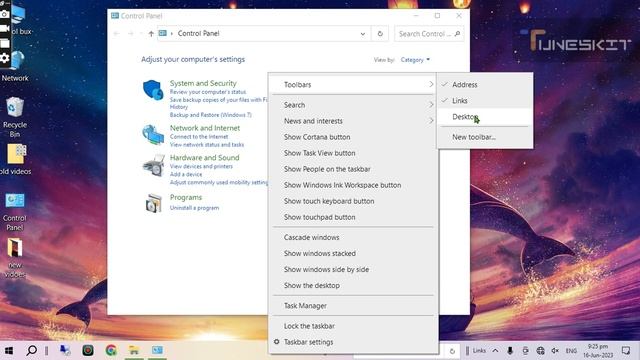Select Control Panel desktop shortcut
Image resolution: width=640 pixels, height=360 pixels.
[15, 211]
